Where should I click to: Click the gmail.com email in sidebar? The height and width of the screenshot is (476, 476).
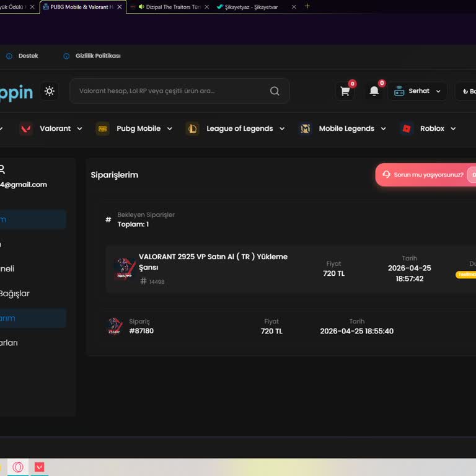pyautogui.click(x=24, y=185)
